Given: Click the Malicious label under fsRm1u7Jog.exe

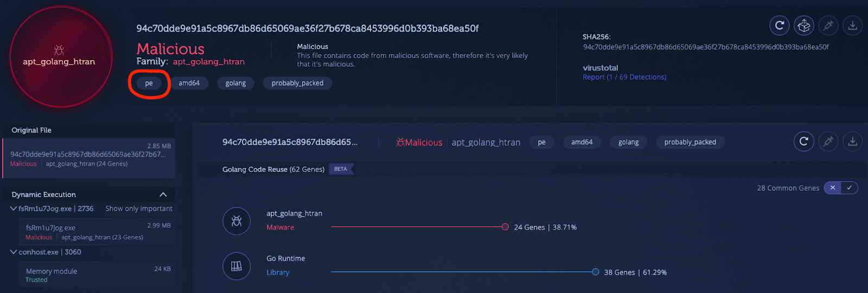Looking at the screenshot, I should [39, 237].
